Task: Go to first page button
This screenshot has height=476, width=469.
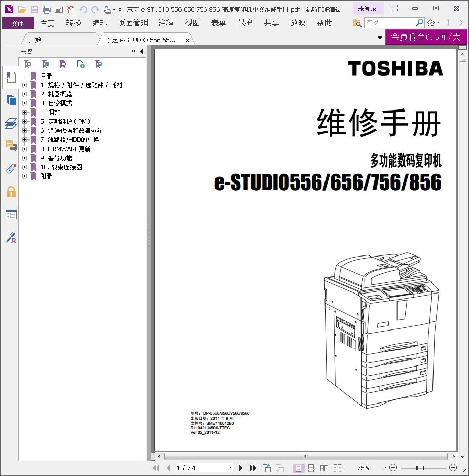Action: point(156,468)
